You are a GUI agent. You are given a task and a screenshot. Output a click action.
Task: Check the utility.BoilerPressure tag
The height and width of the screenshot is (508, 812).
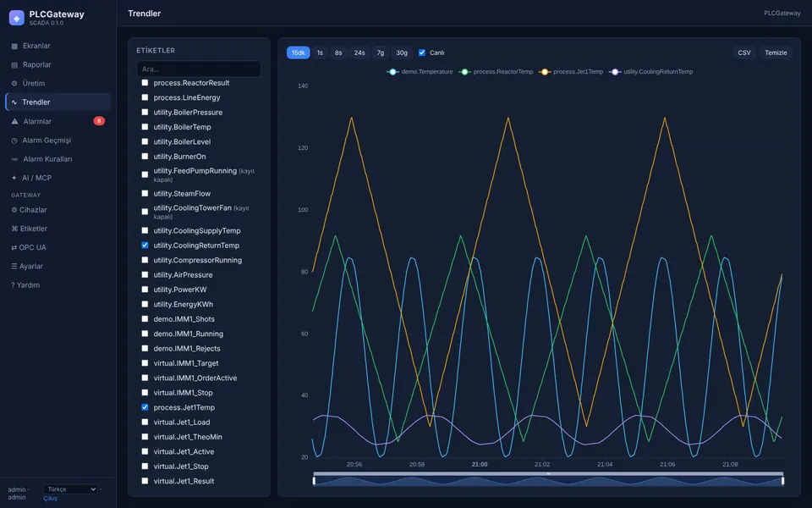coord(145,112)
